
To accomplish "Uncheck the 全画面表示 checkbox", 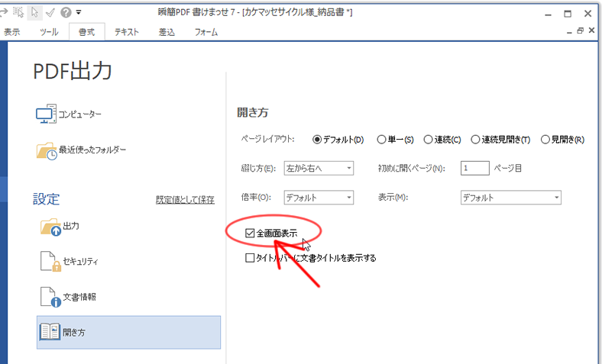I will tap(250, 234).
